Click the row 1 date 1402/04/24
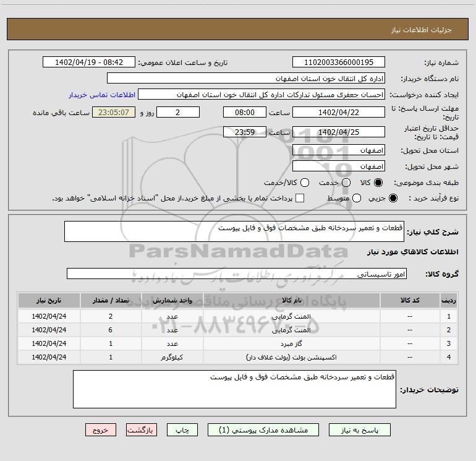This screenshot has width=476, height=461. 49,316
